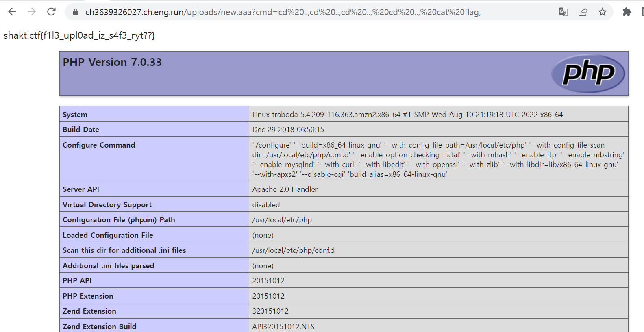Viewport: 644px width, 332px height.
Task: Click the Server API label
Action: coord(81,189)
